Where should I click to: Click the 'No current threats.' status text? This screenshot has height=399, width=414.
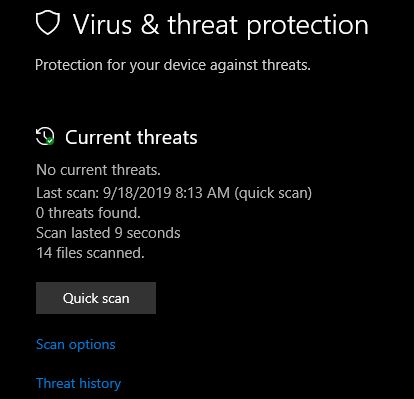click(98, 170)
